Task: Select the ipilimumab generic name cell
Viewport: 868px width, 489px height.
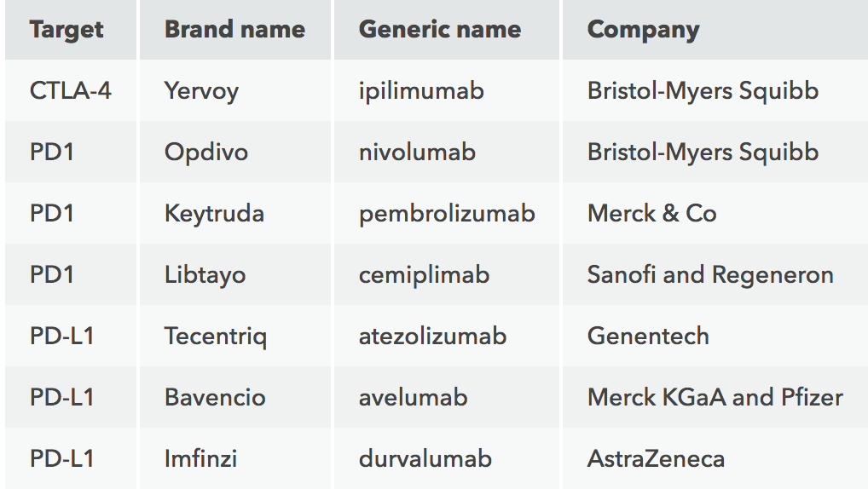Action: (421, 91)
